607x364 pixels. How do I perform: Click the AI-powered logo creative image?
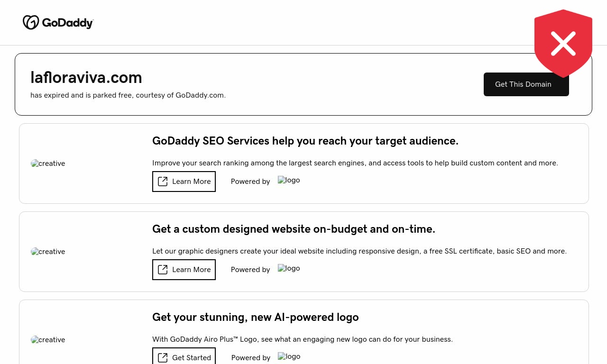click(48, 340)
